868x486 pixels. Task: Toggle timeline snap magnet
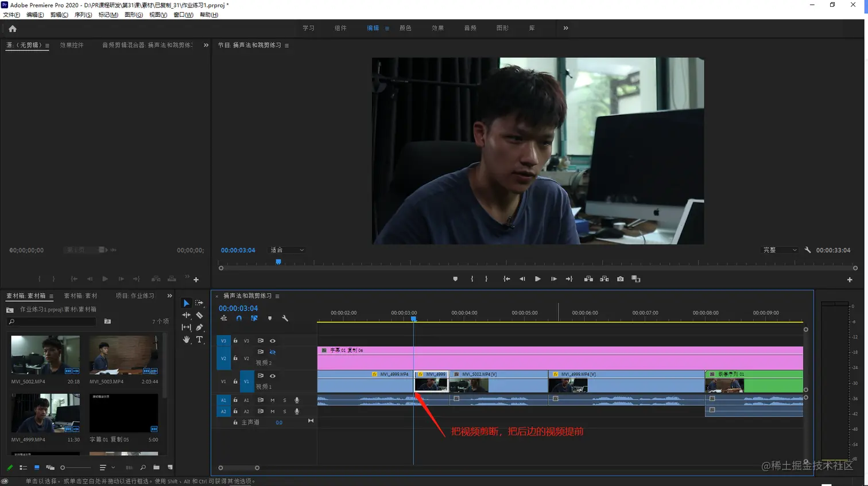239,318
